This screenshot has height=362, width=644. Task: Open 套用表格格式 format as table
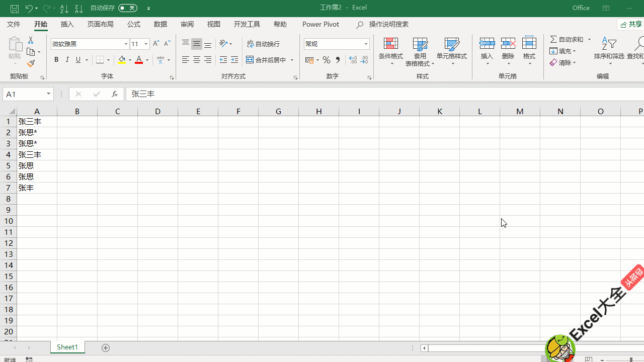(420, 51)
